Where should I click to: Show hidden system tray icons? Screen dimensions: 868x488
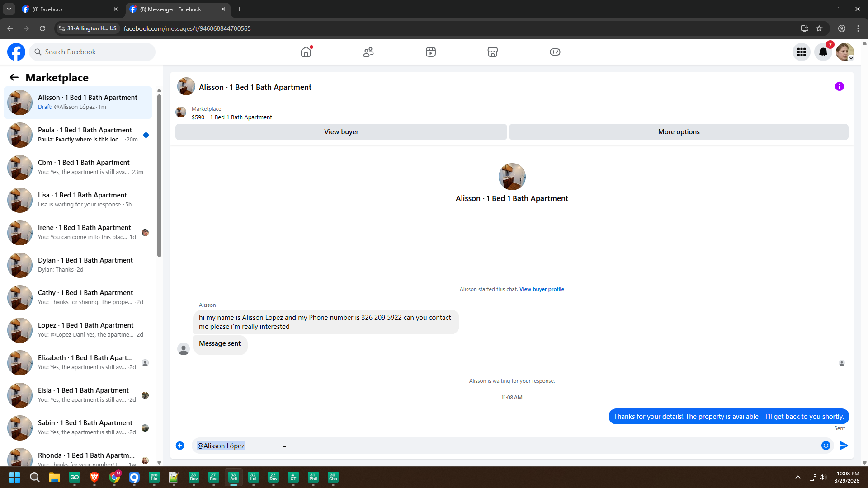coord(798,477)
